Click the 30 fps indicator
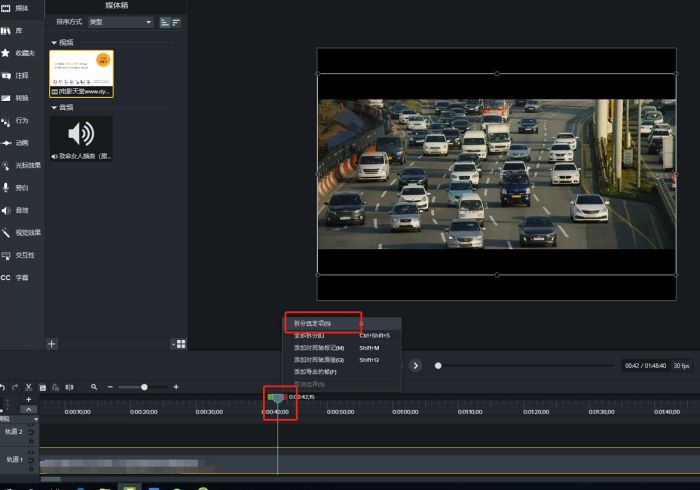700x490 pixels. point(681,366)
